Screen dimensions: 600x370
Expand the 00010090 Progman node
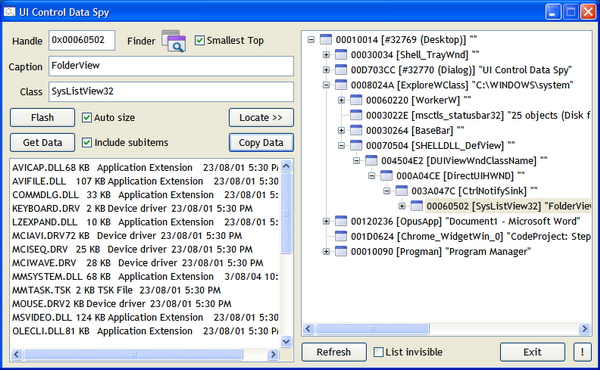(326, 251)
